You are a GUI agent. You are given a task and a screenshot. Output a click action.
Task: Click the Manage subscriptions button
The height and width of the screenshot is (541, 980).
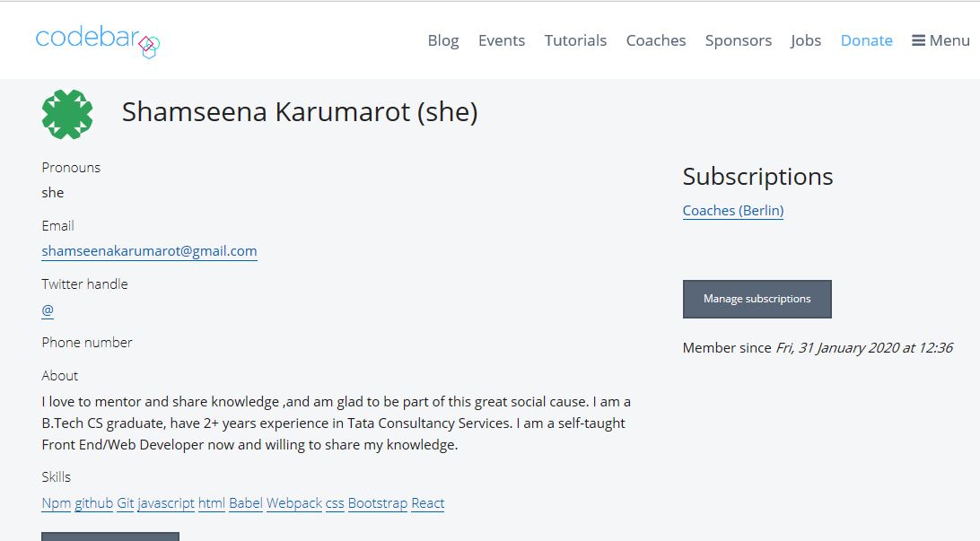click(x=757, y=300)
